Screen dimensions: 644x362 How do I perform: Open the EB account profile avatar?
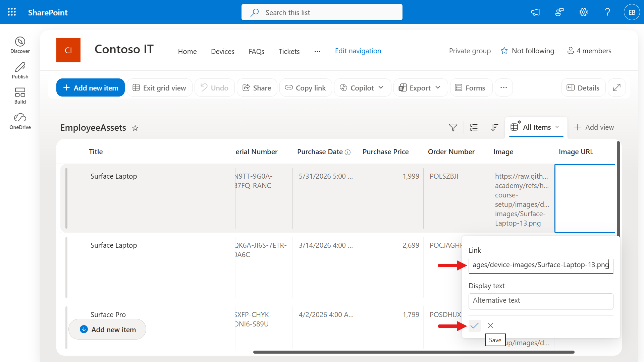[x=632, y=12]
